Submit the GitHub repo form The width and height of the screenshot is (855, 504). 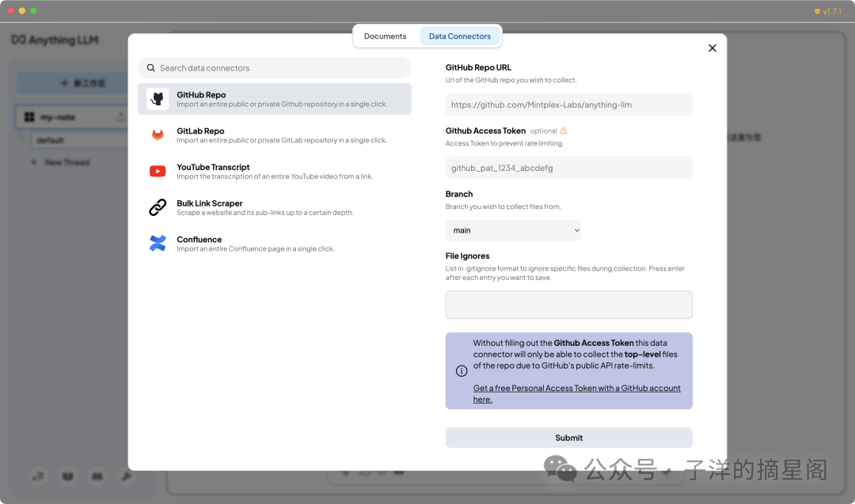coord(568,438)
